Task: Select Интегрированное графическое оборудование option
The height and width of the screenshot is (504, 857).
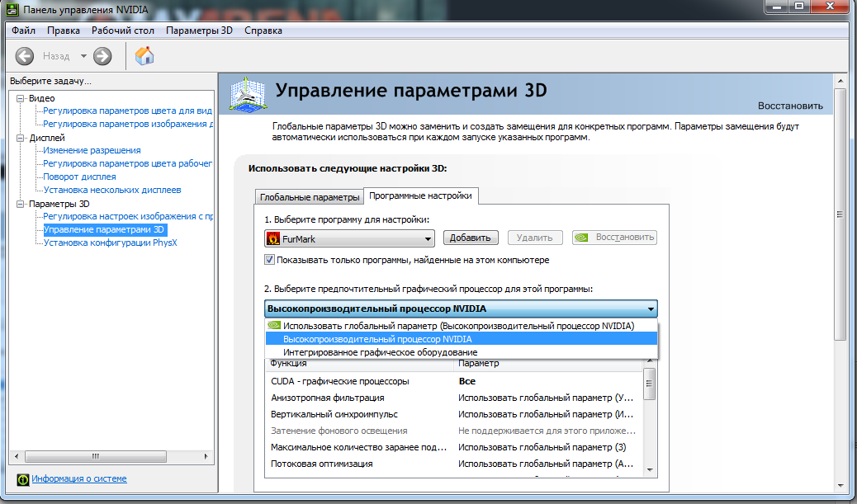Action: point(461,353)
